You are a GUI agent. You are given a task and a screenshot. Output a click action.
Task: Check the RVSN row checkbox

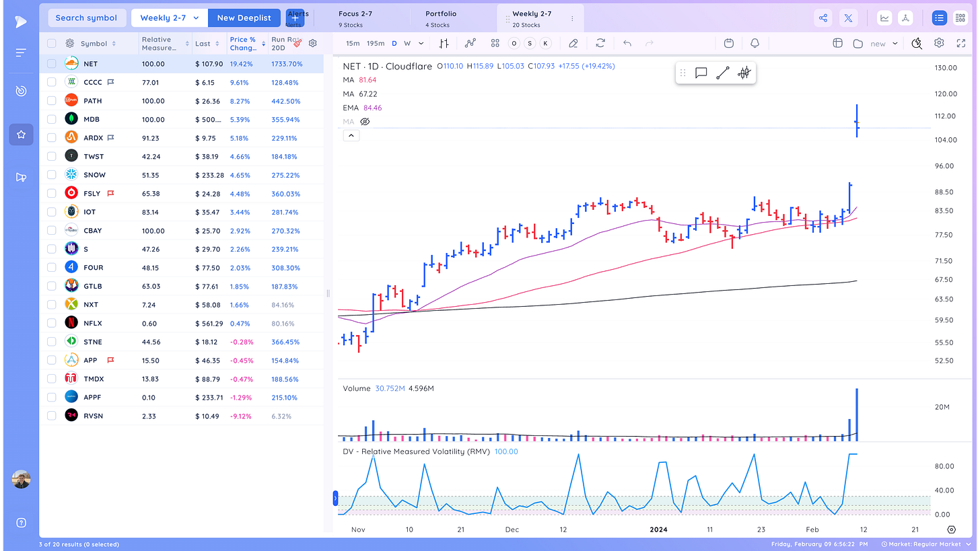point(52,416)
